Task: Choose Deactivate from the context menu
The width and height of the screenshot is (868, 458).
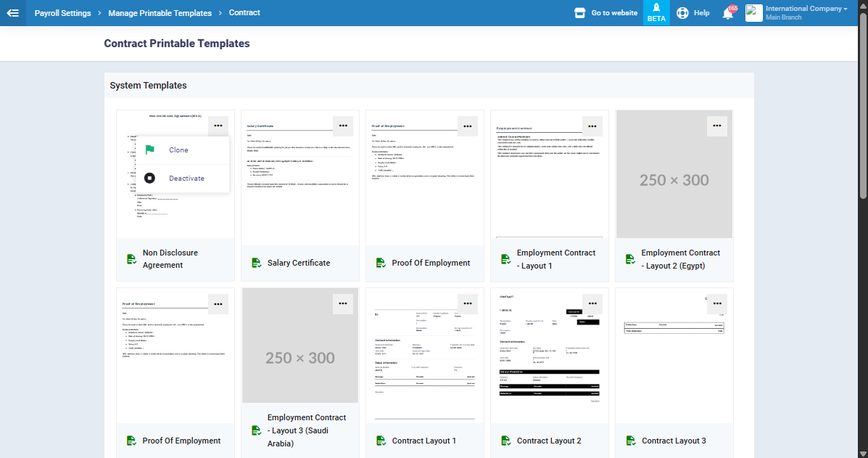Action: 186,179
